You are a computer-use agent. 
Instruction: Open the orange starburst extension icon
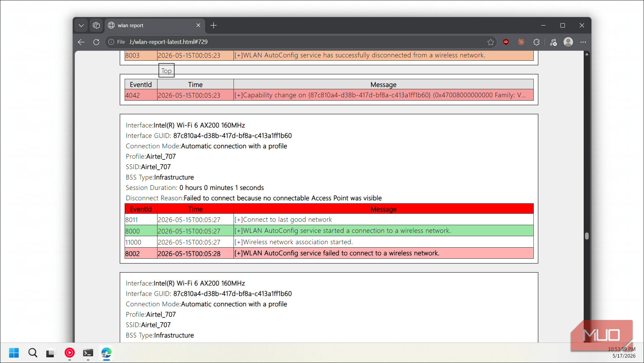(521, 42)
